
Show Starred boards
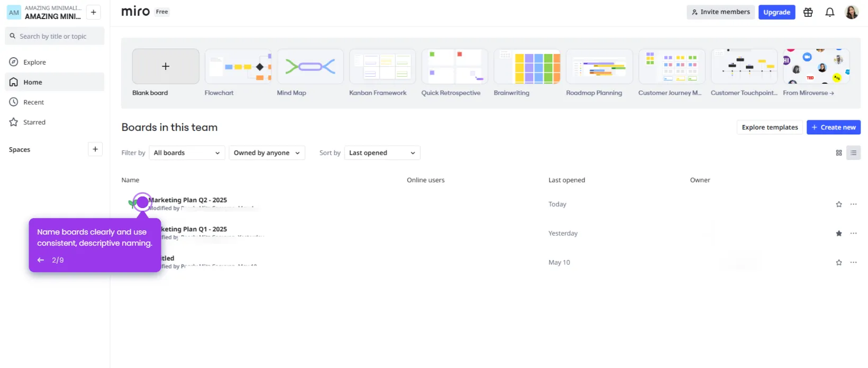[x=54, y=122]
